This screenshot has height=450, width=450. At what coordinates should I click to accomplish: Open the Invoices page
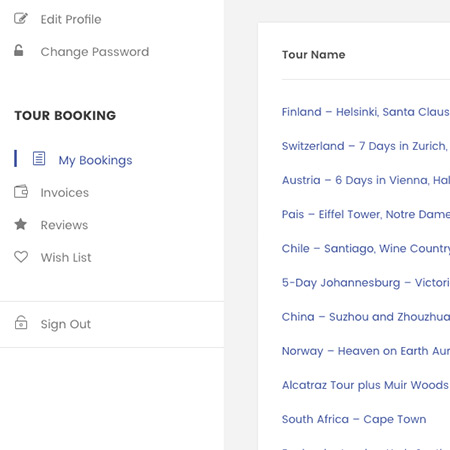(65, 193)
